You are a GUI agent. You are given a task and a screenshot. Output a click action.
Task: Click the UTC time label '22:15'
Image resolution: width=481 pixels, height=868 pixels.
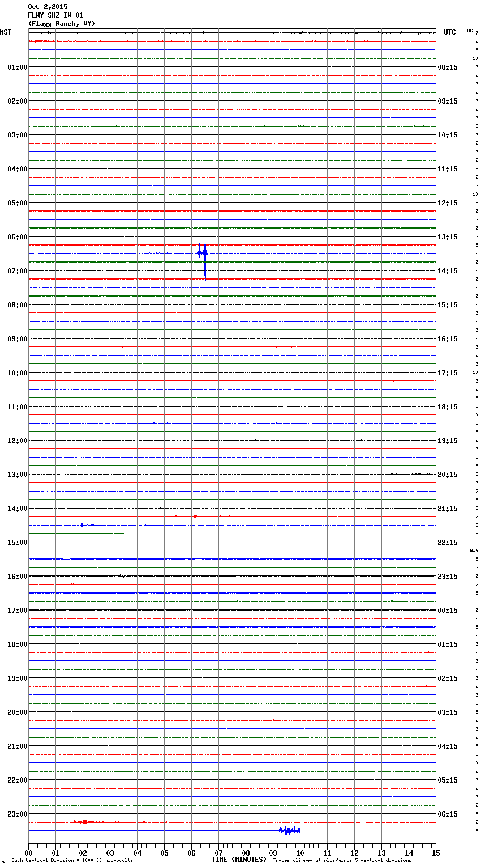(x=448, y=543)
